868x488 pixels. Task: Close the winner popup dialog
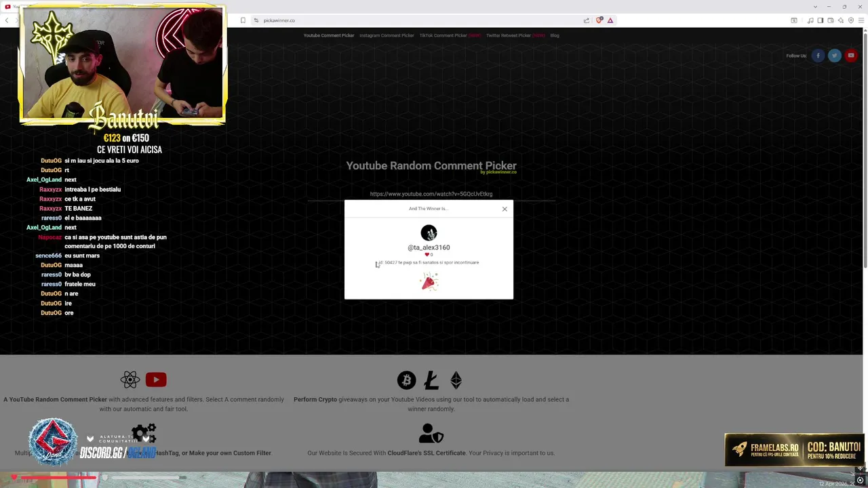(x=505, y=209)
